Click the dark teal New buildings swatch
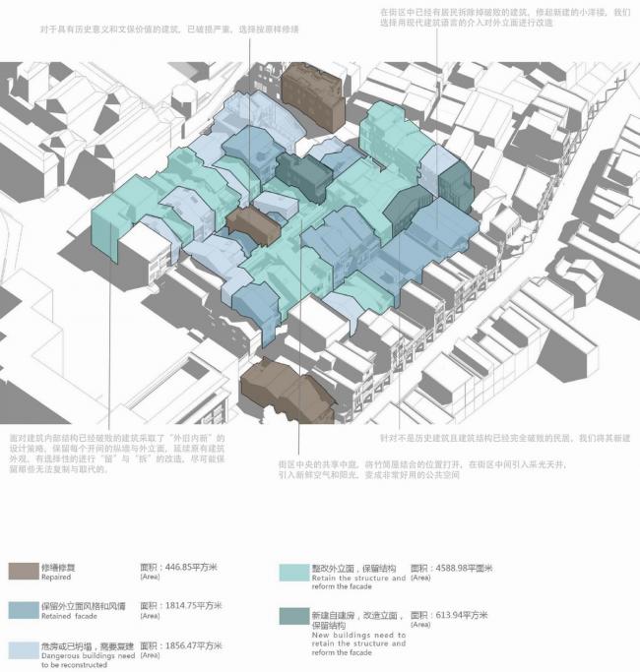Viewport: 640px width, 672px height. pos(293,617)
